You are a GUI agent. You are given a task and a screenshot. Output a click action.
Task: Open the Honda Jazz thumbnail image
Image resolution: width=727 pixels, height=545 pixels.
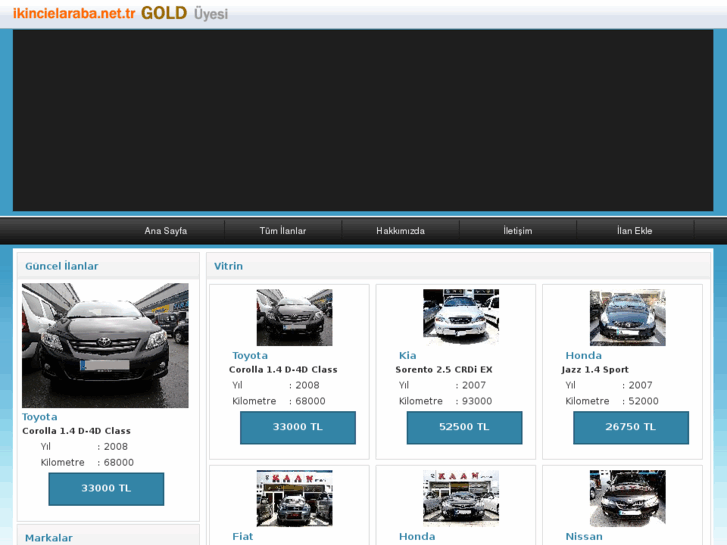click(x=627, y=318)
